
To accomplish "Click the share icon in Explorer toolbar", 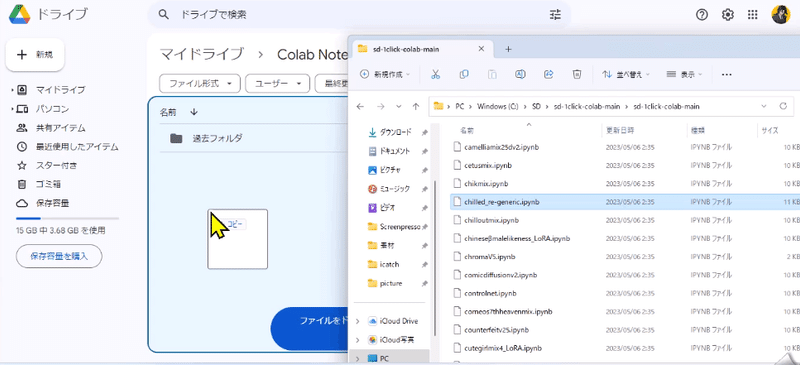I will point(549,75).
